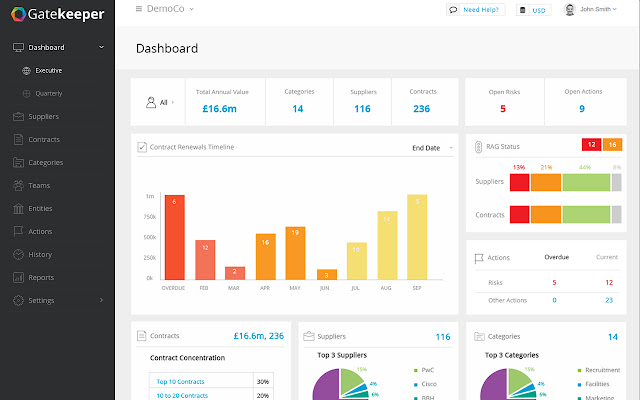Click the Suppliers count 116 tile
Image resolution: width=640 pixels, height=400 pixels.
tap(362, 102)
